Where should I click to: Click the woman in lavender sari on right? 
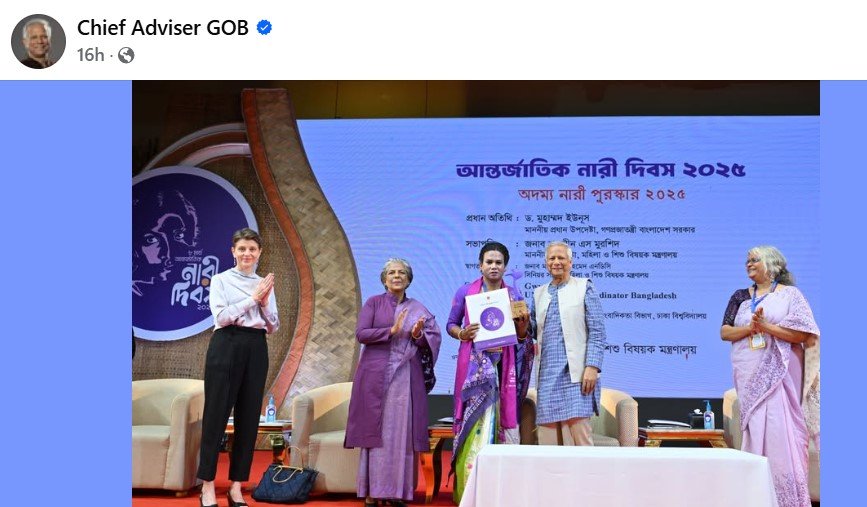[x=772, y=374]
